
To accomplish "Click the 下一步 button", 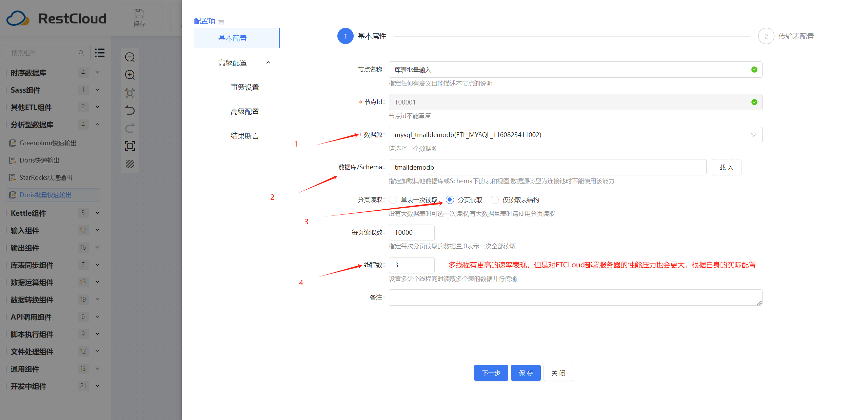I will (x=491, y=373).
